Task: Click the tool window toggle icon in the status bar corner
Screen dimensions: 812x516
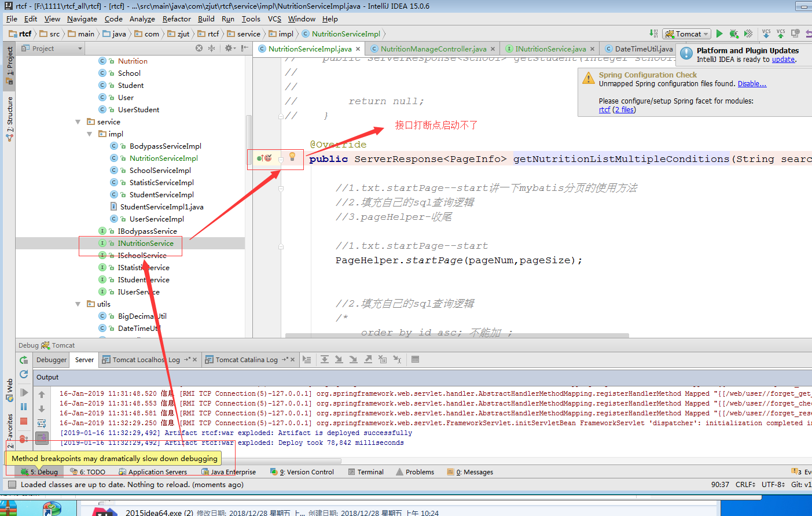Action: [x=12, y=485]
